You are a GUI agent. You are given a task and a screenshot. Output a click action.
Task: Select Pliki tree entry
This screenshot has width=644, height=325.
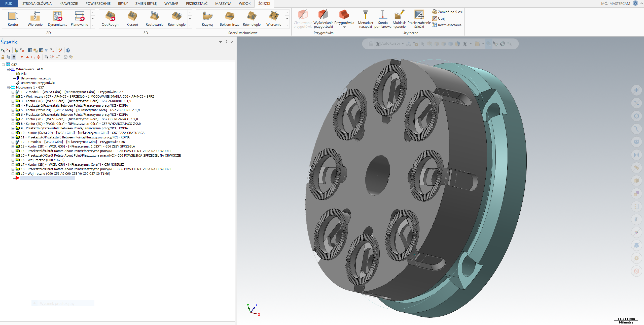24,74
